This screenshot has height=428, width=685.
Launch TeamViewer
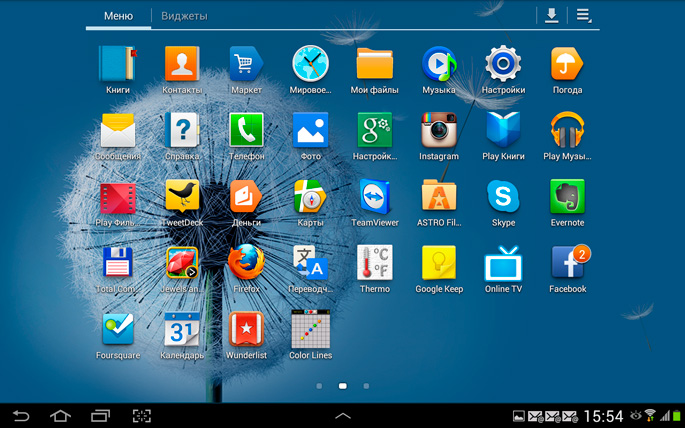coord(374,197)
